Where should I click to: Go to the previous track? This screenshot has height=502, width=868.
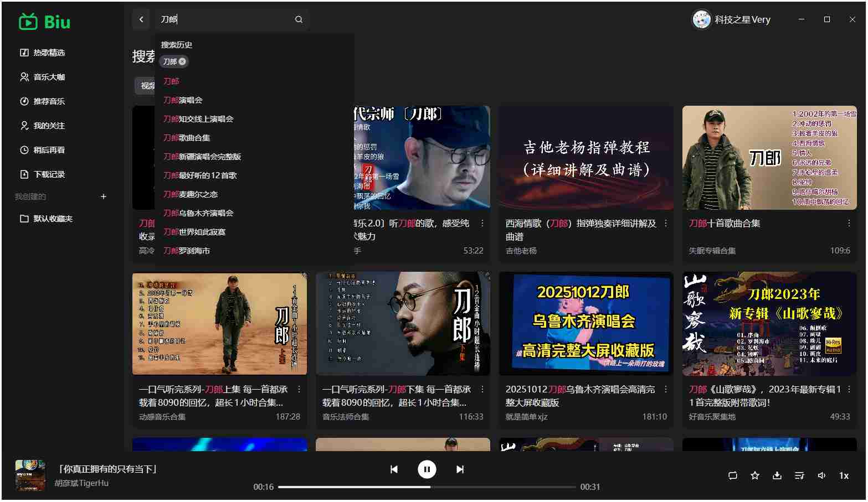click(394, 469)
